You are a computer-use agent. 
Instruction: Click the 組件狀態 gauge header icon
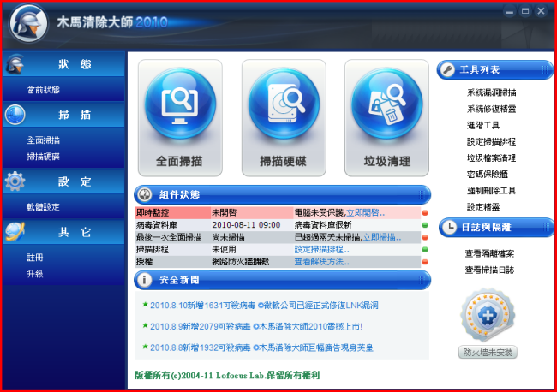pyautogui.click(x=145, y=194)
